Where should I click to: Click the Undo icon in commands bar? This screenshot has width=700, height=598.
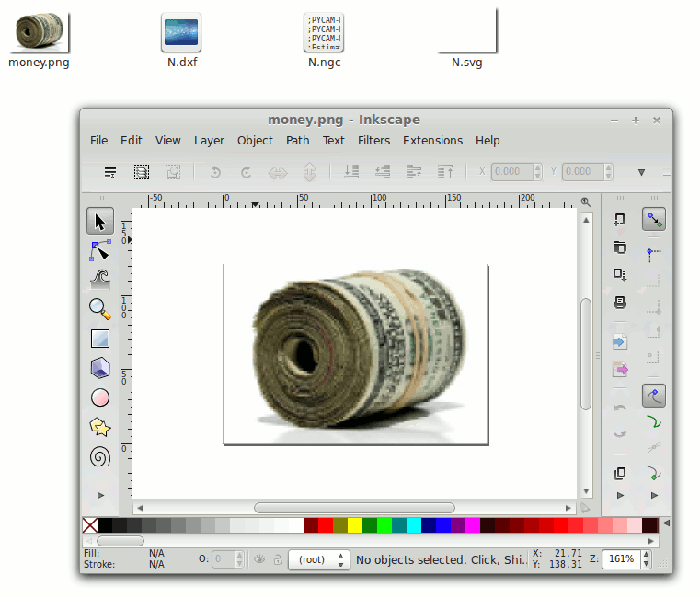tap(620, 408)
